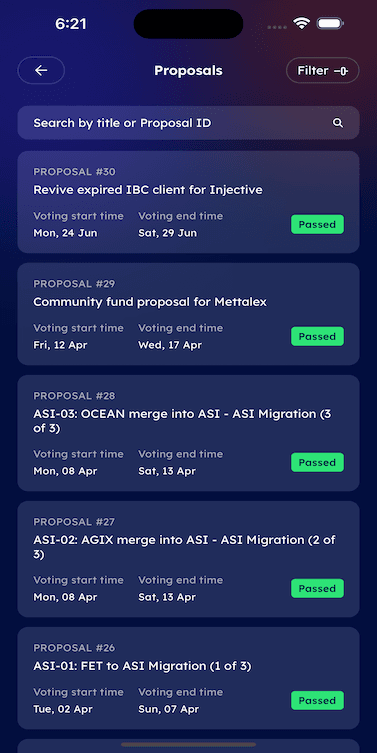The height and width of the screenshot is (753, 377).
Task: Tap the 6:21 clock in status bar
Action: click(x=71, y=24)
